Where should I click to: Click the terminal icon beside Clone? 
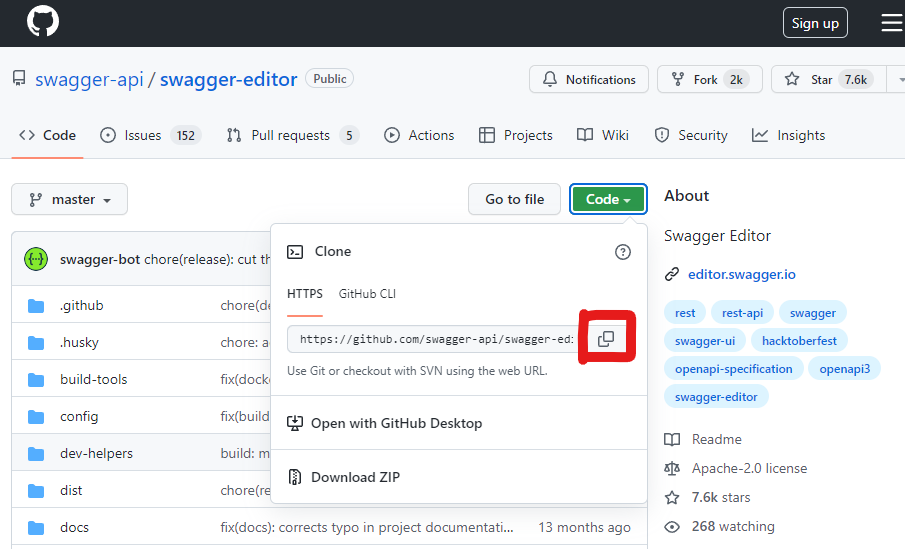(295, 252)
